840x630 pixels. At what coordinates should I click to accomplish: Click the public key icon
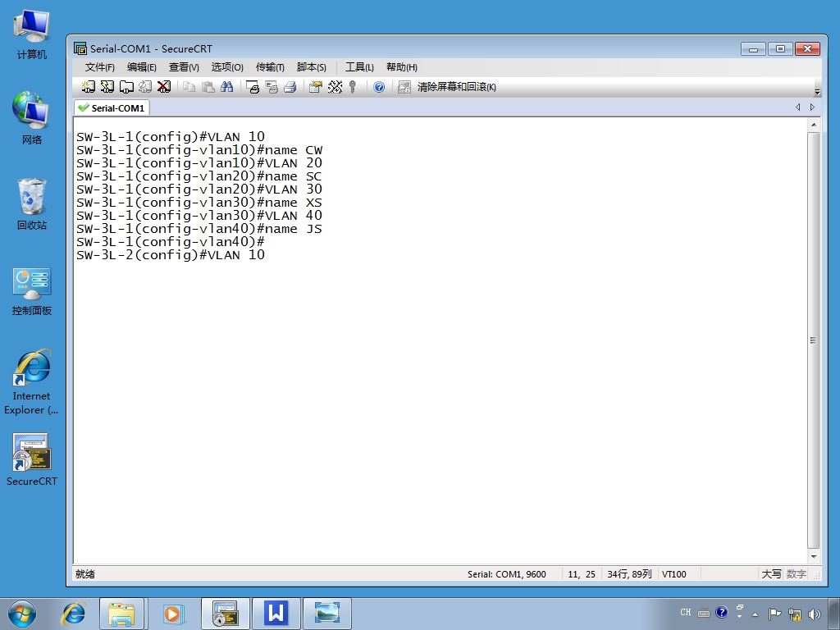pos(353,87)
